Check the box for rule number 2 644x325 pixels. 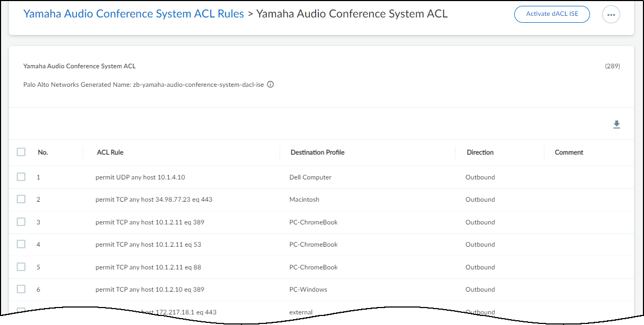point(21,199)
